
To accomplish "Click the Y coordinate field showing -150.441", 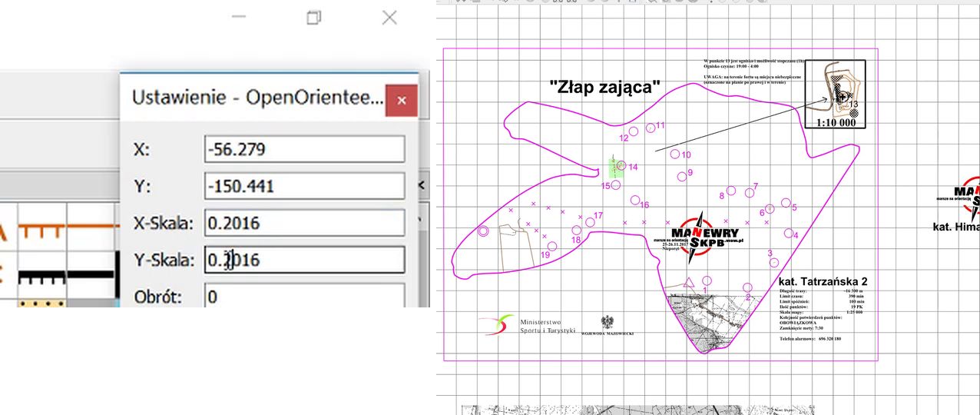I will tap(305, 186).
